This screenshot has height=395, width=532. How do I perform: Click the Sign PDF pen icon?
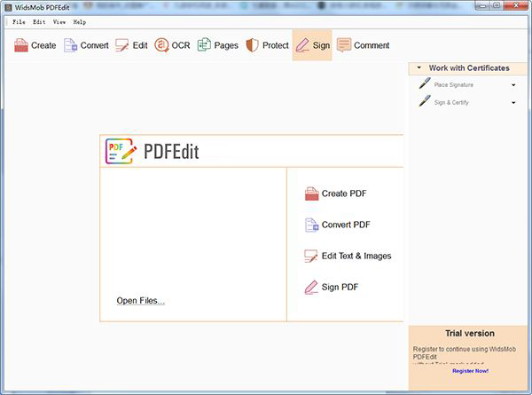tap(311, 288)
